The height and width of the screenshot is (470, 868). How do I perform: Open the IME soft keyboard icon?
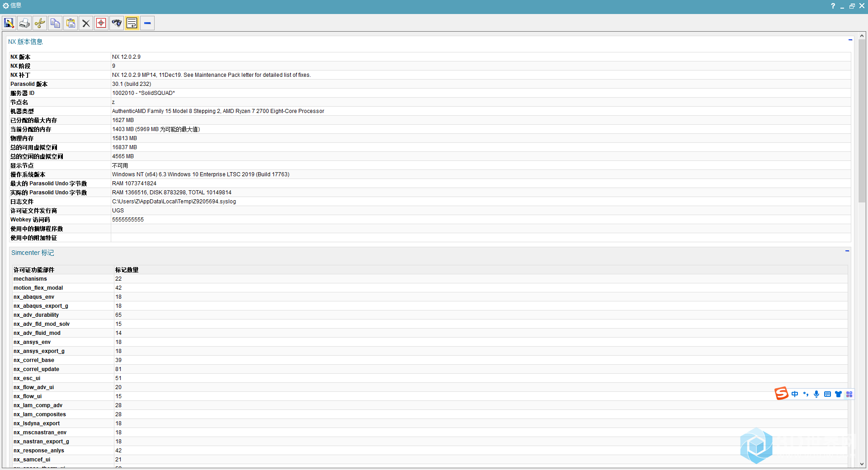point(827,394)
